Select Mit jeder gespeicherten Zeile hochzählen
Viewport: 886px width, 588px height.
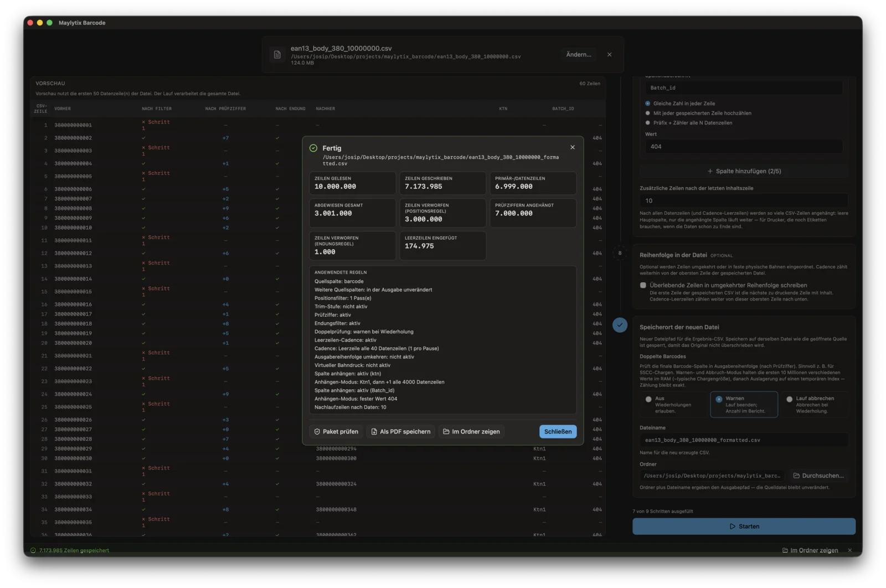click(698, 113)
